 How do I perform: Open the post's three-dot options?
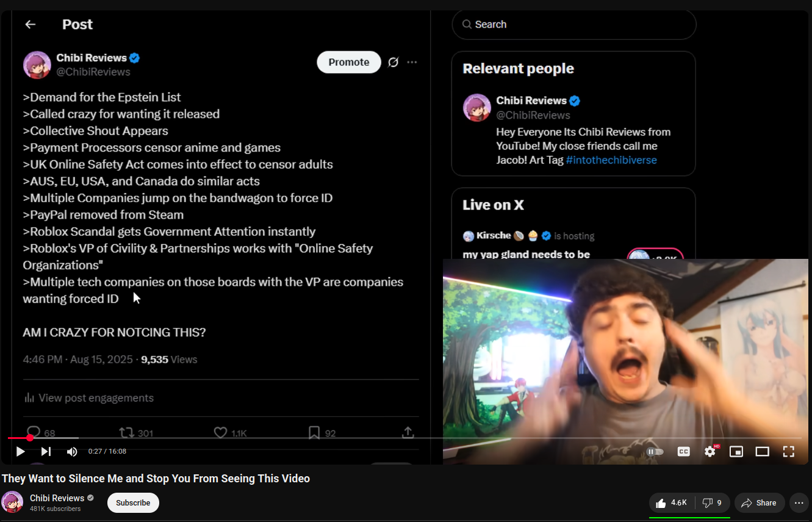(x=412, y=62)
